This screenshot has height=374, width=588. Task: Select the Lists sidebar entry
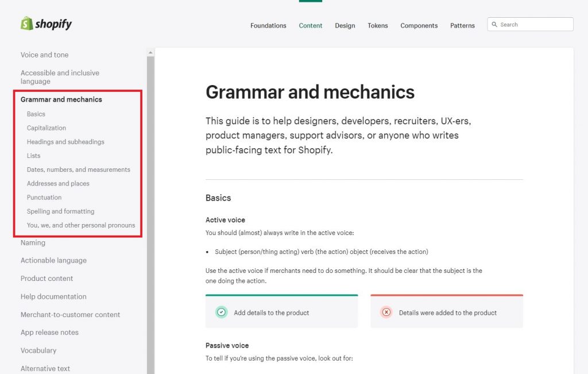tap(33, 155)
